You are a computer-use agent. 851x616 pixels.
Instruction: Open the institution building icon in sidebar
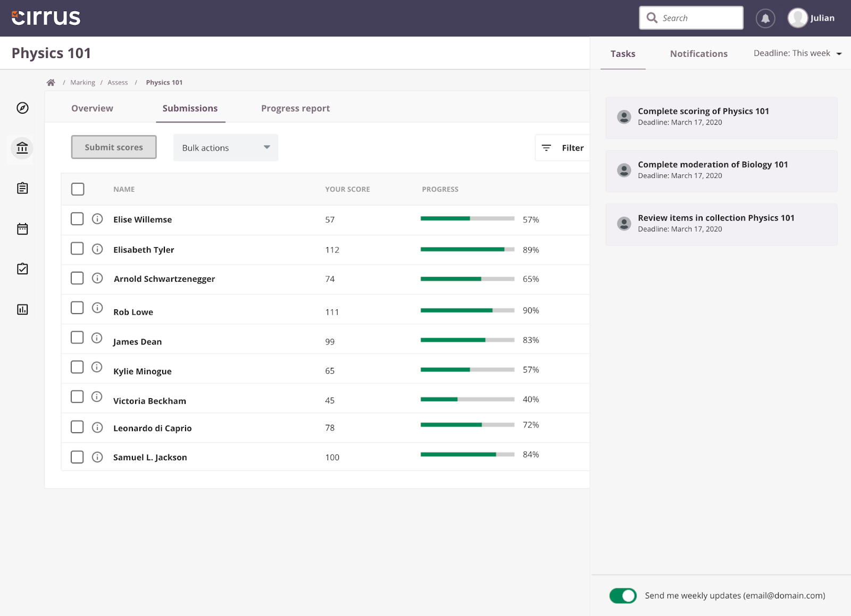coord(22,148)
